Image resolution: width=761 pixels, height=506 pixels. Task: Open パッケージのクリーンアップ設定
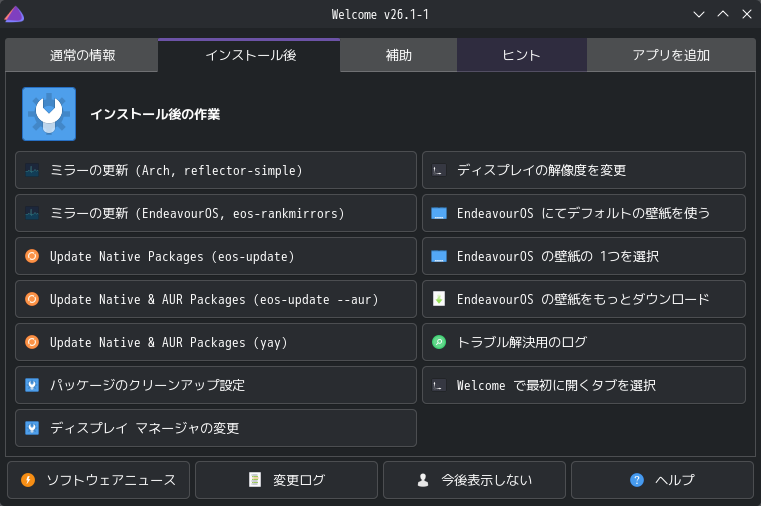click(216, 385)
